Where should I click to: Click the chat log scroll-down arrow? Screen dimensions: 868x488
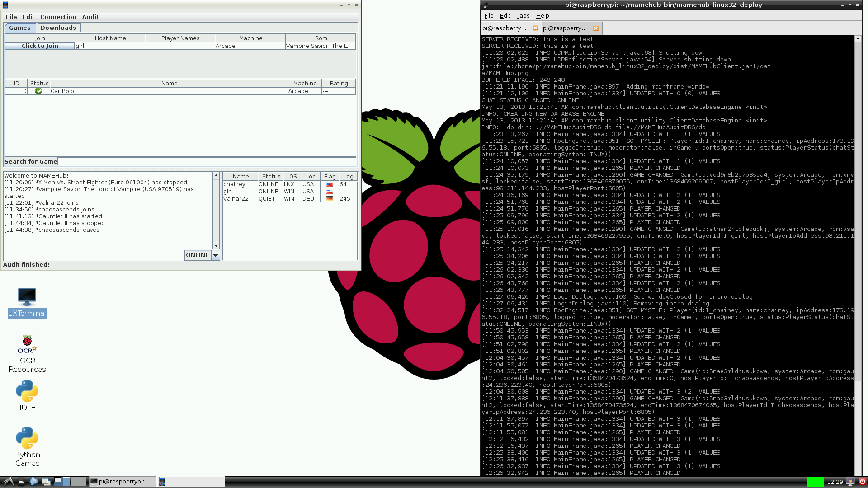216,246
